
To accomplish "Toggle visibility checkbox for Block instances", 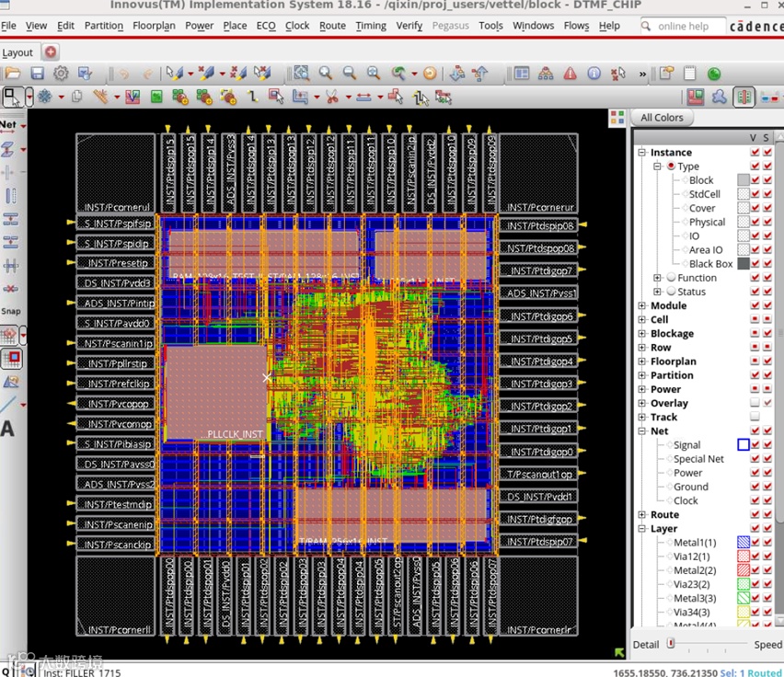I will [x=755, y=180].
